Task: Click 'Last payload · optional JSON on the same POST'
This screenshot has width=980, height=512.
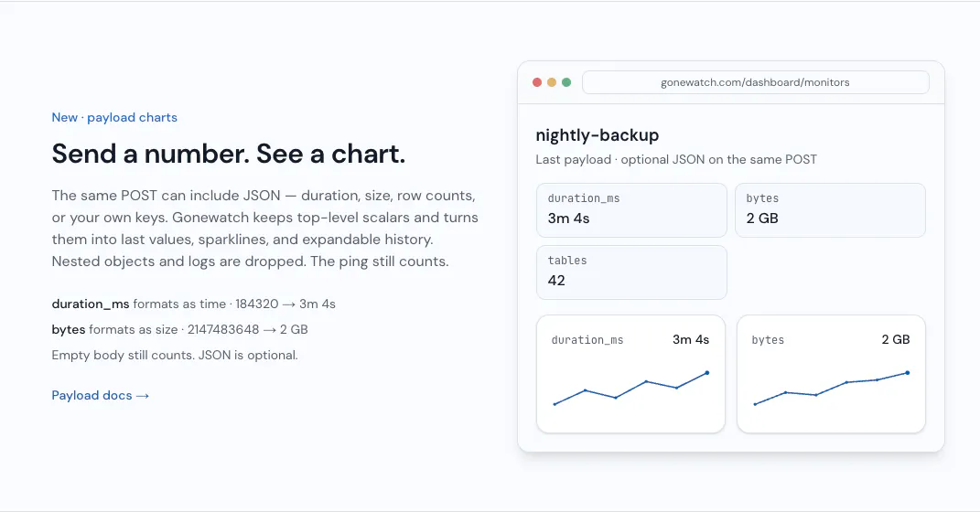Action: coord(676,159)
